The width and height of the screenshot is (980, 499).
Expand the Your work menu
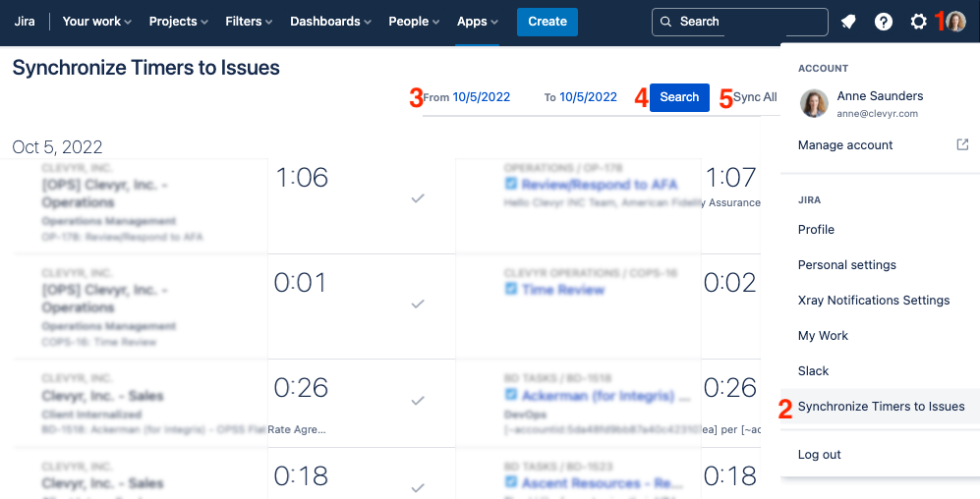[97, 22]
